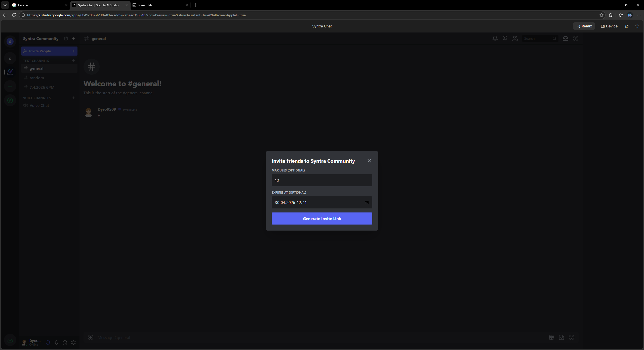The width and height of the screenshot is (644, 350).
Task: Open a new browser tab
Action: 196,5
